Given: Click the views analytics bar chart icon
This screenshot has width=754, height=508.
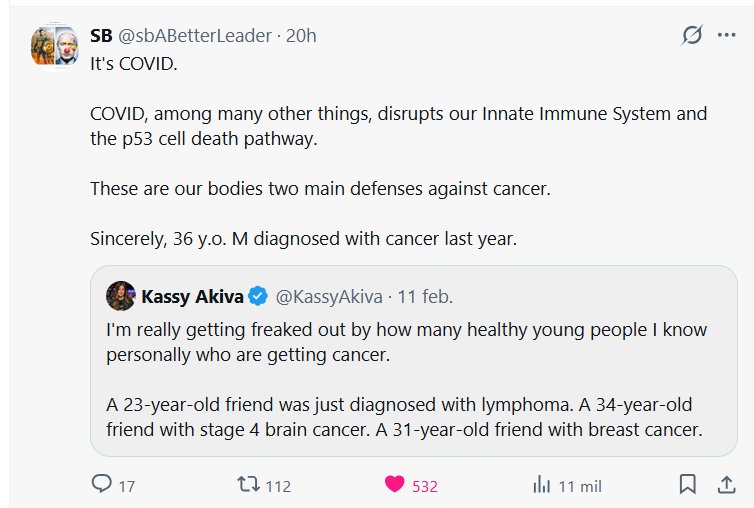Looking at the screenshot, I should coord(542,485).
